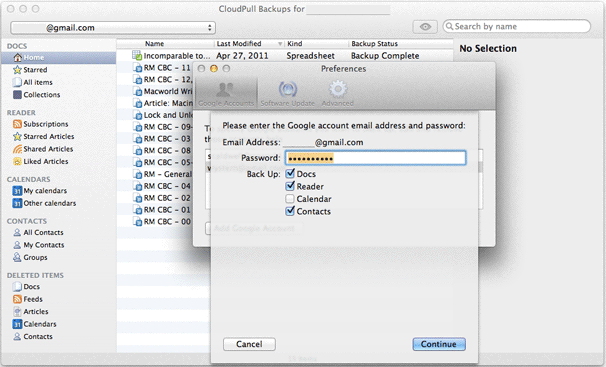The width and height of the screenshot is (606, 367).
Task: Click the My calendars icon
Action: click(x=17, y=191)
